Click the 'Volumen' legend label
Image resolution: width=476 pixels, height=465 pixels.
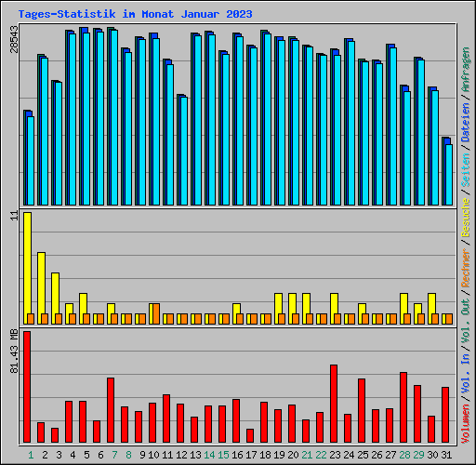[466, 424]
